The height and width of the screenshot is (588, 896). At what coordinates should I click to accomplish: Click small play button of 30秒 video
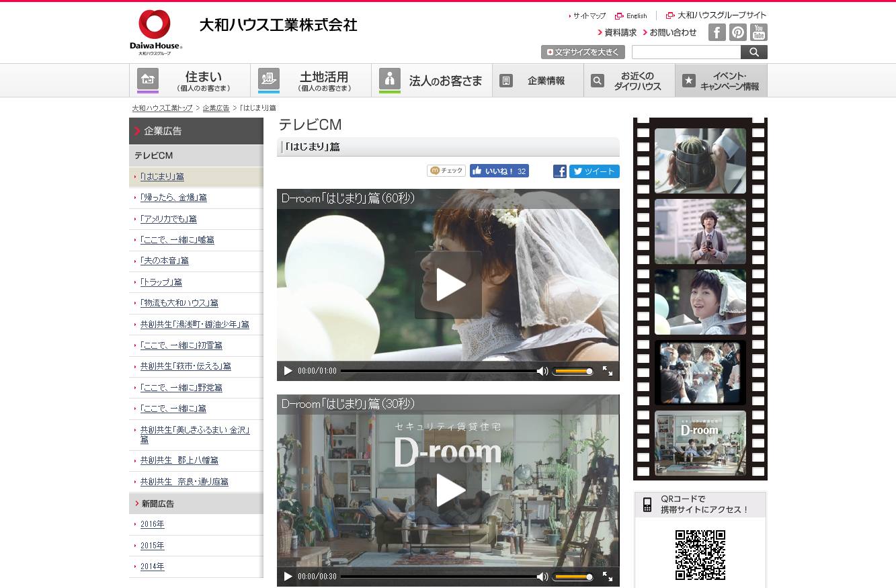[288, 577]
